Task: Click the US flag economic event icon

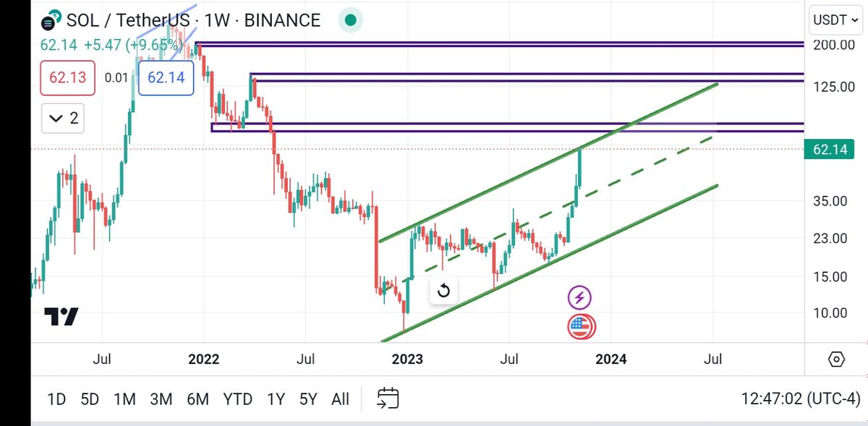Action: [580, 327]
